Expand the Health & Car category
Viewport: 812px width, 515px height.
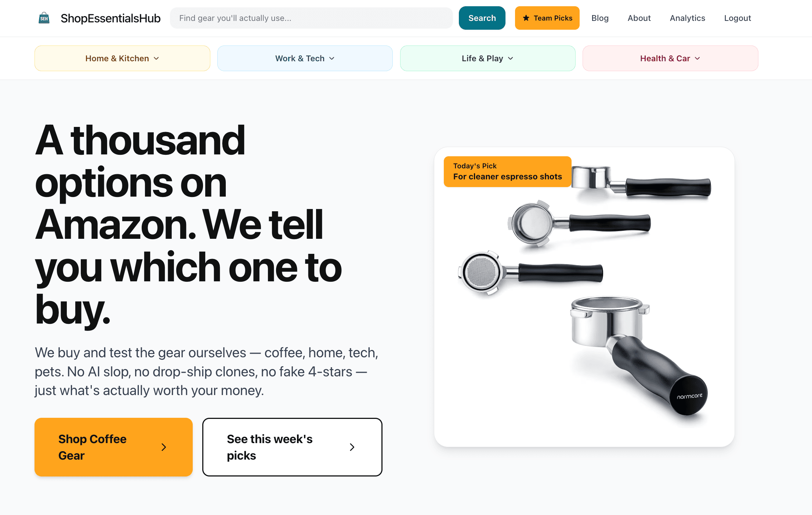(x=670, y=58)
